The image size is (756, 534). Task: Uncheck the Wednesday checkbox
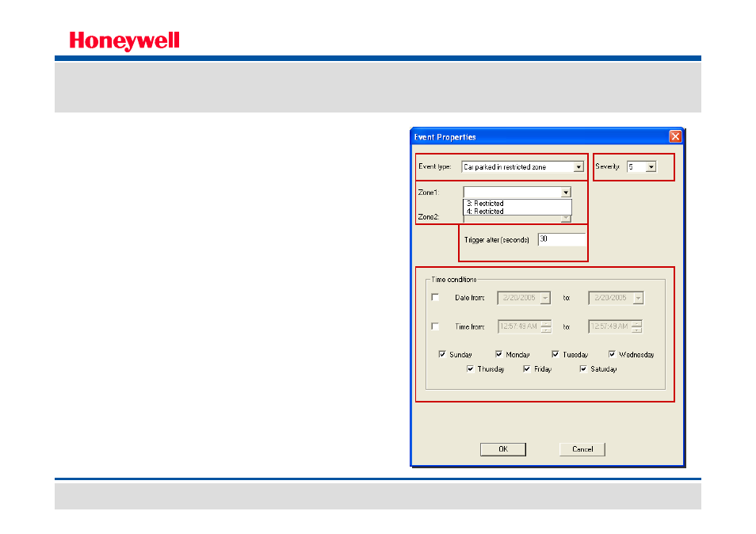point(612,354)
